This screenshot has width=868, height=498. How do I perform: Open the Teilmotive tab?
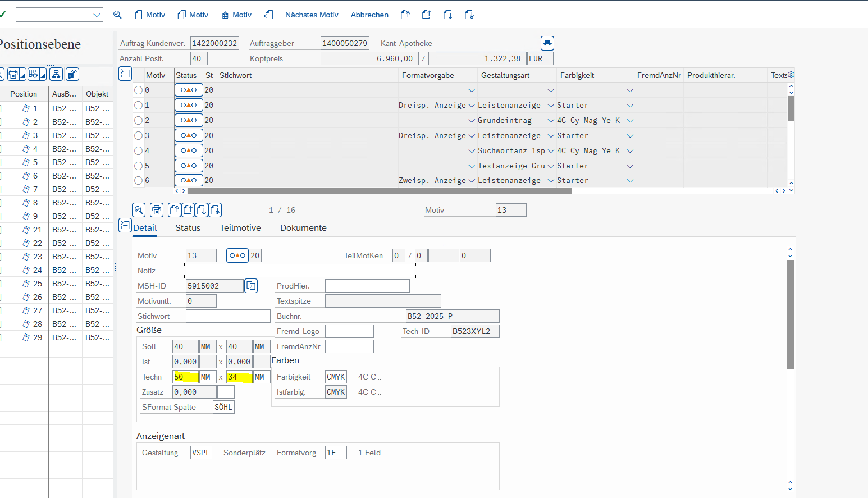240,227
